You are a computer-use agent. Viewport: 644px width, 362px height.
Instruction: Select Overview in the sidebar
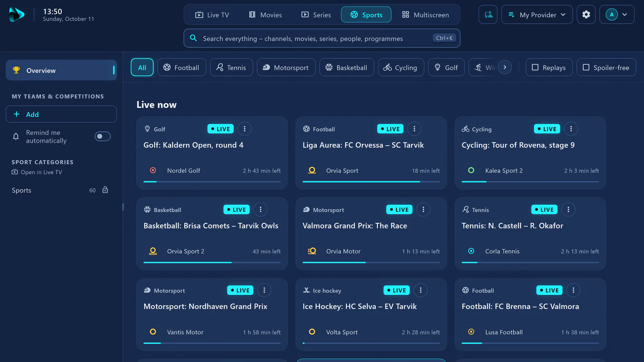click(61, 70)
